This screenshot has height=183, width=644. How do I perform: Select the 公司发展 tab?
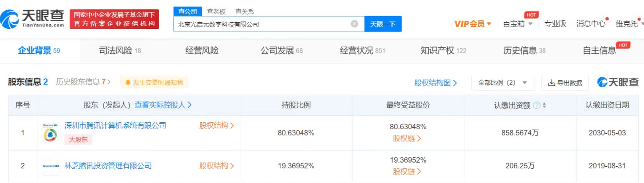[x=282, y=50]
